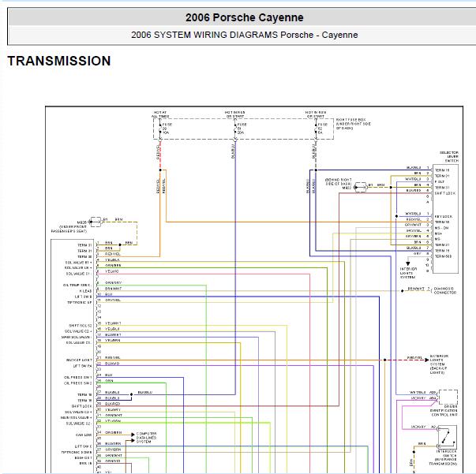Click the "BLU" wire label at pin 10

point(109,294)
